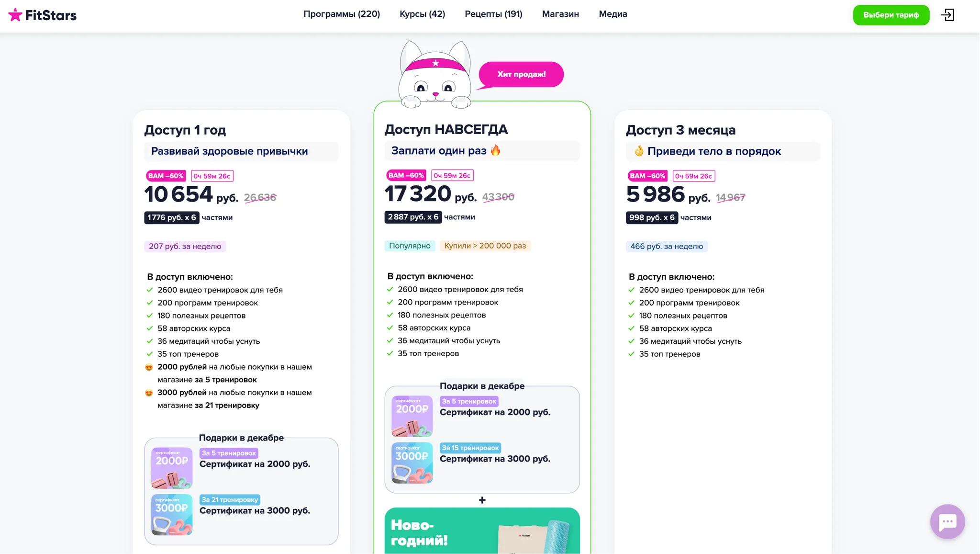
Task: Click 3000₽ certificate thumbnail in НАВСЕГДА plan
Action: [412, 463]
